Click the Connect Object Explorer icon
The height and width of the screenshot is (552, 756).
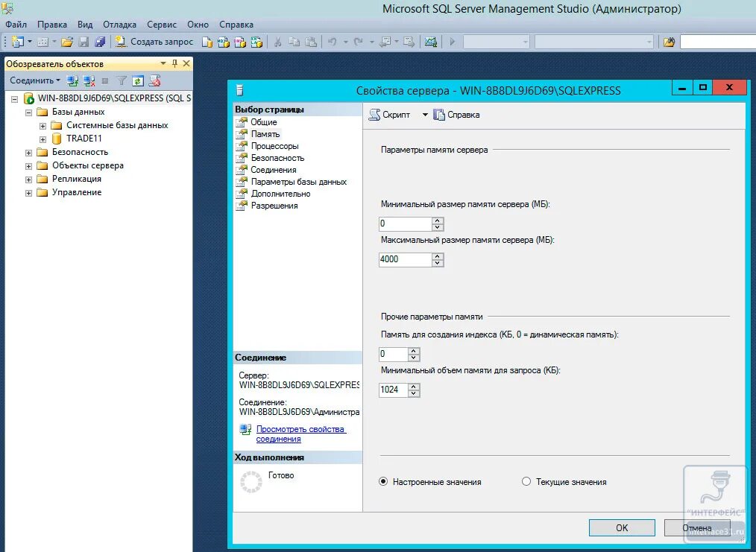point(72,81)
